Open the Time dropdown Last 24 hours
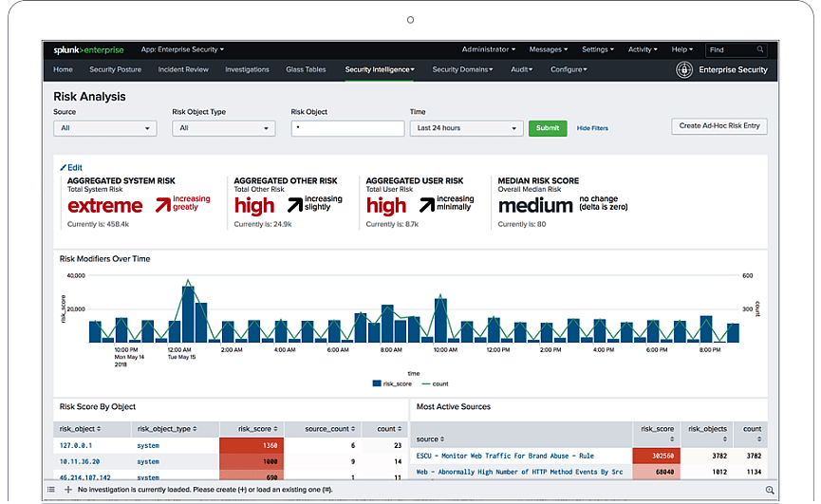 click(467, 128)
